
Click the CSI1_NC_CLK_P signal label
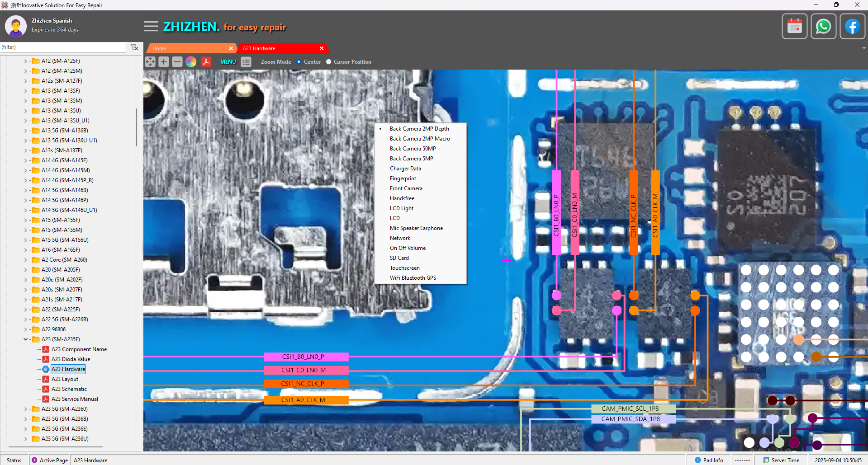(x=306, y=384)
